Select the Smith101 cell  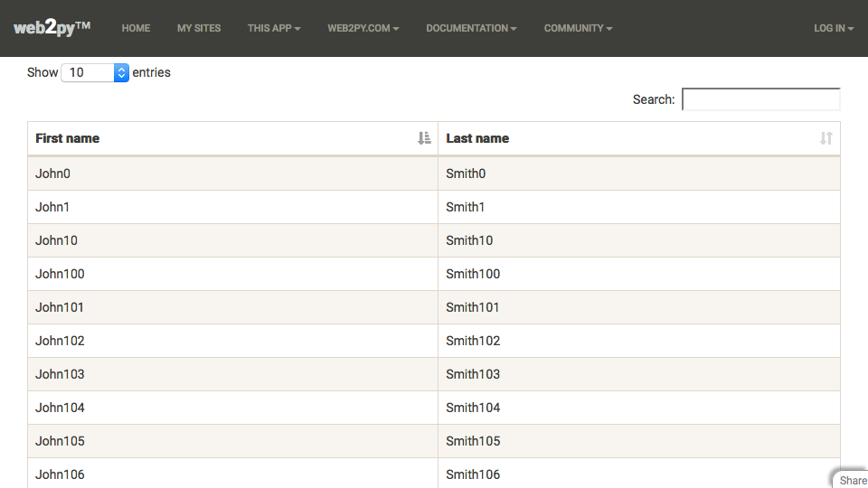click(639, 307)
